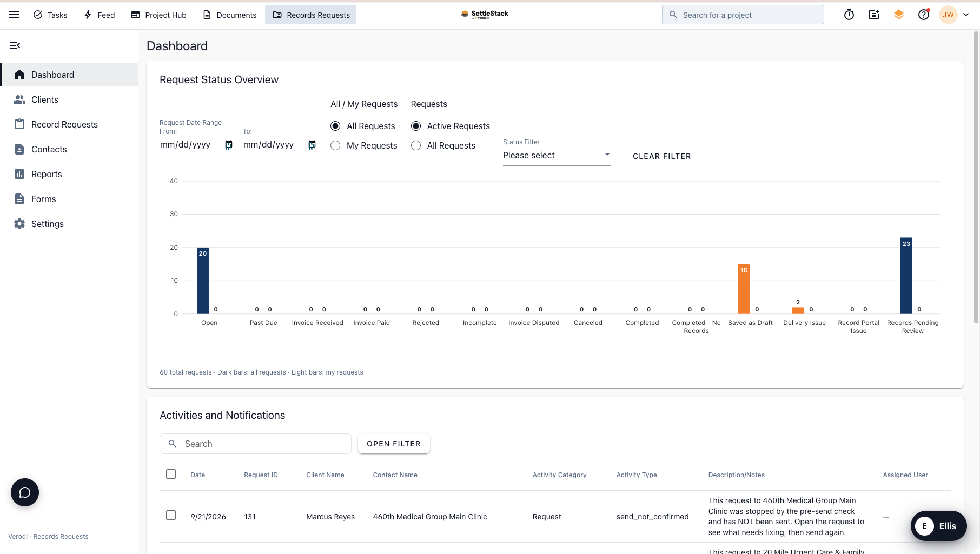The image size is (980, 554).
Task: Open Contacts in the sidebar
Action: [69, 149]
